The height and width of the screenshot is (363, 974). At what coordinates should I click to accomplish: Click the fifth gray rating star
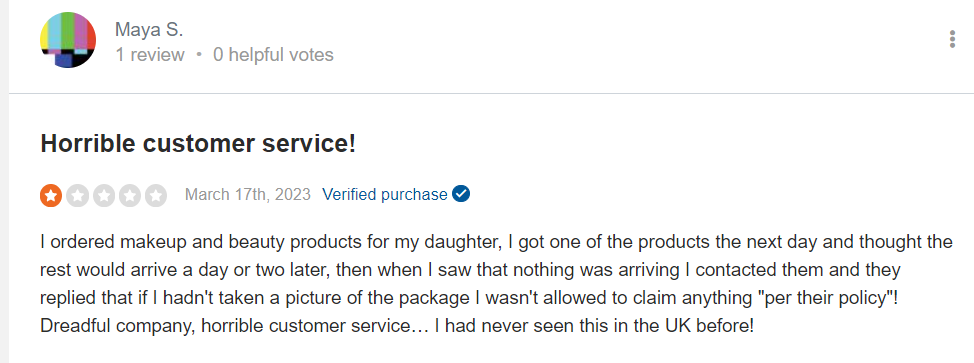click(x=155, y=195)
